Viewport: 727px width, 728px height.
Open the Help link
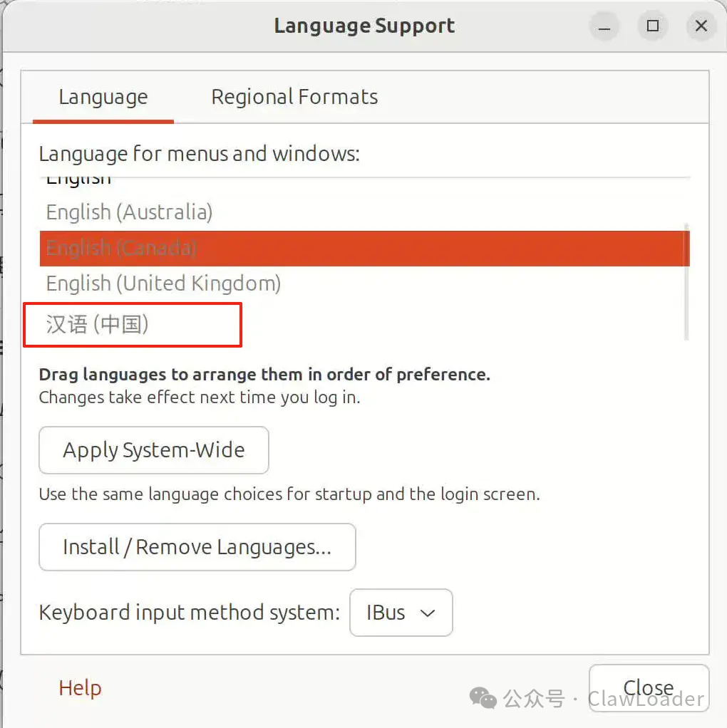(80, 687)
